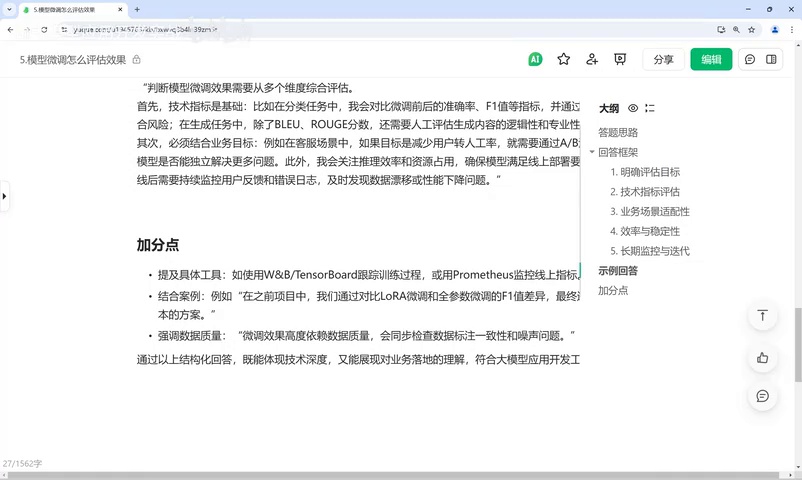The width and height of the screenshot is (802, 480).
Task: Select the 5.模型微调怎么评估效果 browser tab
Action: (x=73, y=10)
